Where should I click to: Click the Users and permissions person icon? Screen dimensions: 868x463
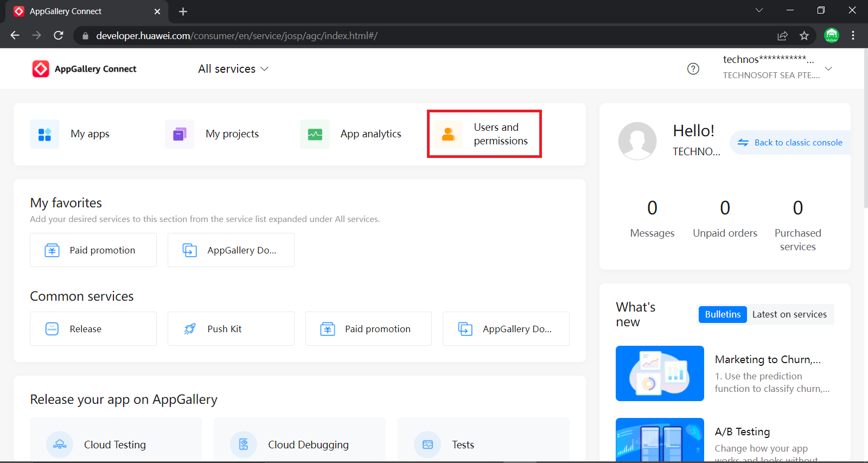coord(448,134)
